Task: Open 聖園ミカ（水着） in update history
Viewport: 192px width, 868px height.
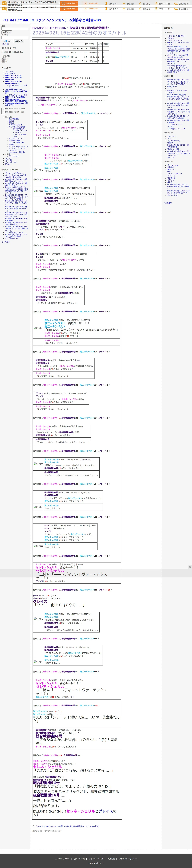Action: click(x=173, y=149)
